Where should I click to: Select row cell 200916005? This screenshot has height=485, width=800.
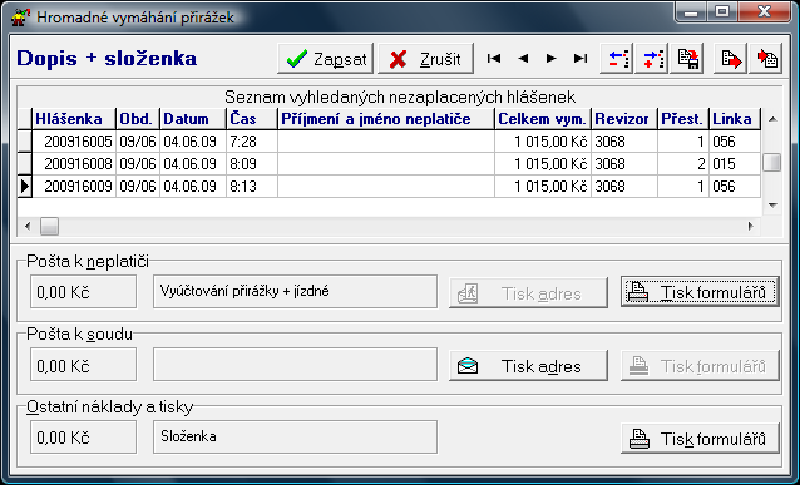coord(74,141)
